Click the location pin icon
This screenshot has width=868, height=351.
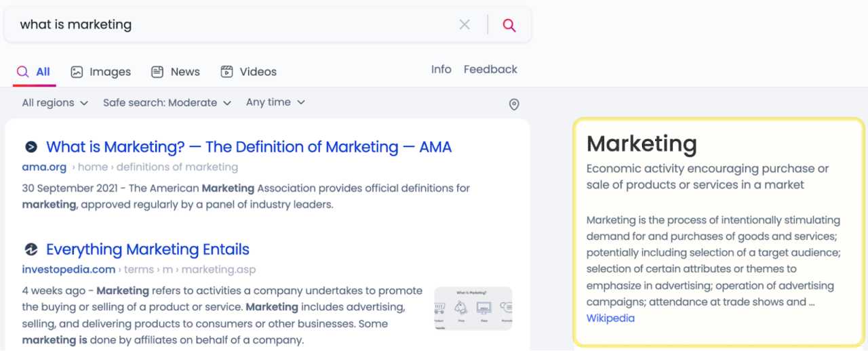pos(514,104)
